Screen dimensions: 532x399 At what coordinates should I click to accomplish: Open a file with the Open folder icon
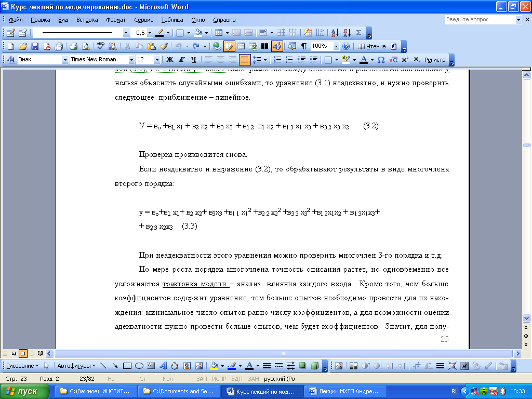22,46
